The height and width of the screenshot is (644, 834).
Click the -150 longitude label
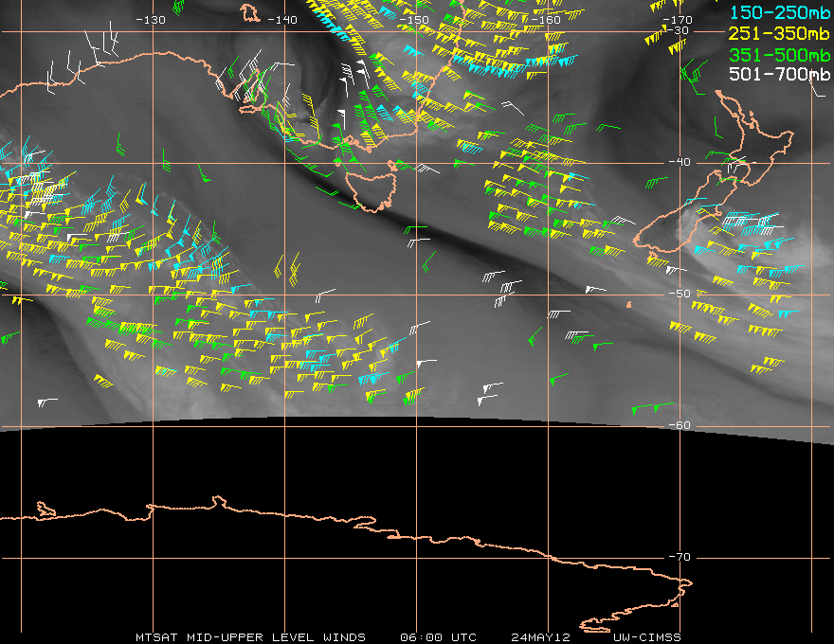(413, 20)
